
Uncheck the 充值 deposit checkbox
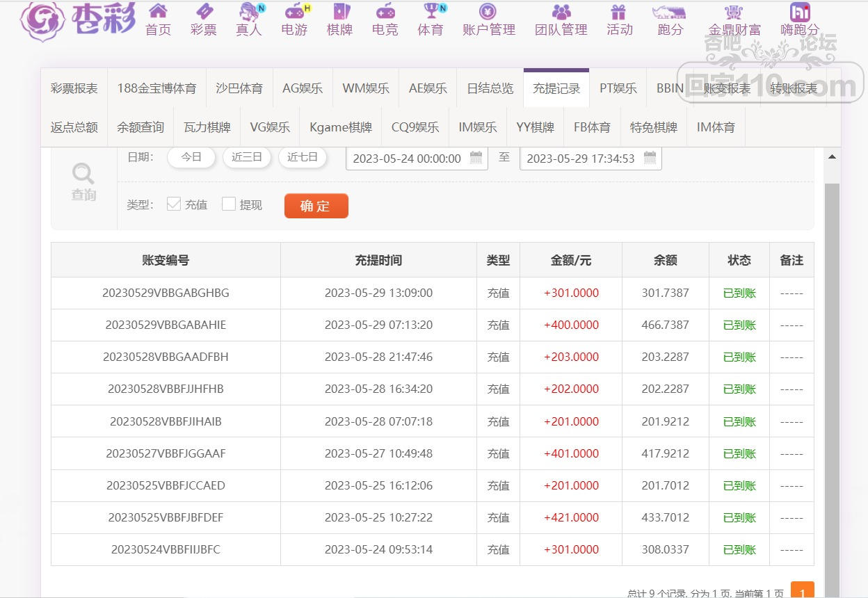(174, 204)
